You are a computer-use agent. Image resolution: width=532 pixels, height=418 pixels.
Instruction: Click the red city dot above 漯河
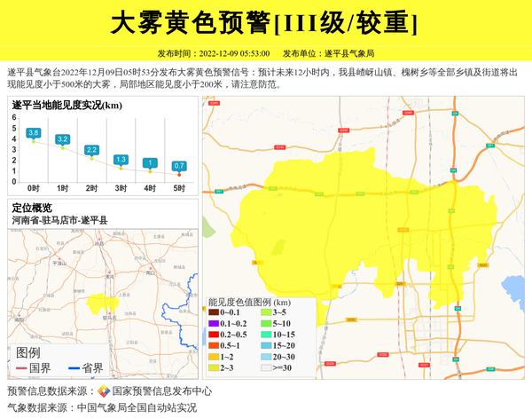click(x=109, y=272)
